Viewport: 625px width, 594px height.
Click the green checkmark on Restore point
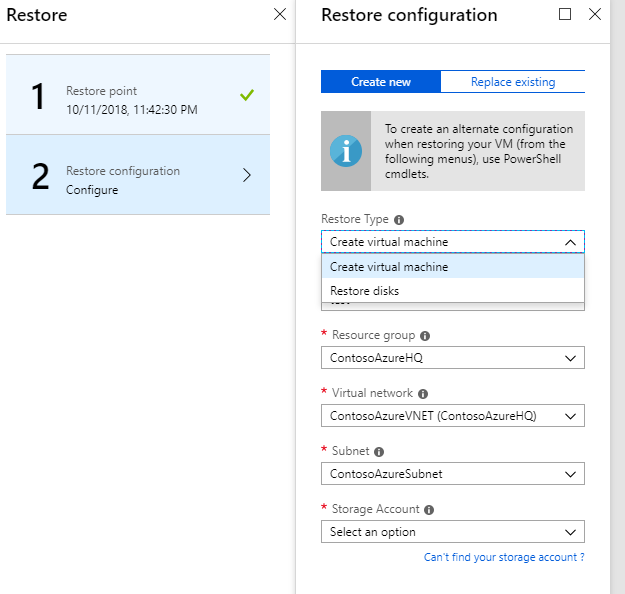coord(247,95)
